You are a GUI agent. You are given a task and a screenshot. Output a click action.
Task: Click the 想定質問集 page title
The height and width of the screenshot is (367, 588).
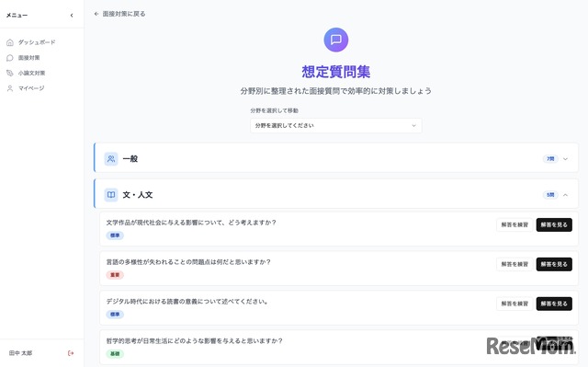tap(336, 72)
